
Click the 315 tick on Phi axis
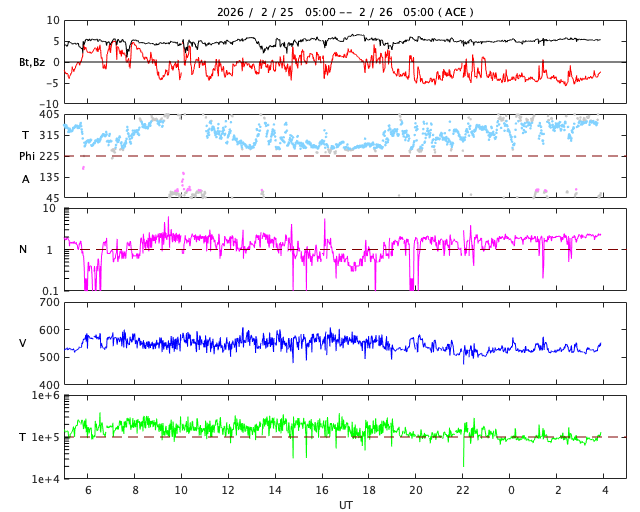click(48, 135)
